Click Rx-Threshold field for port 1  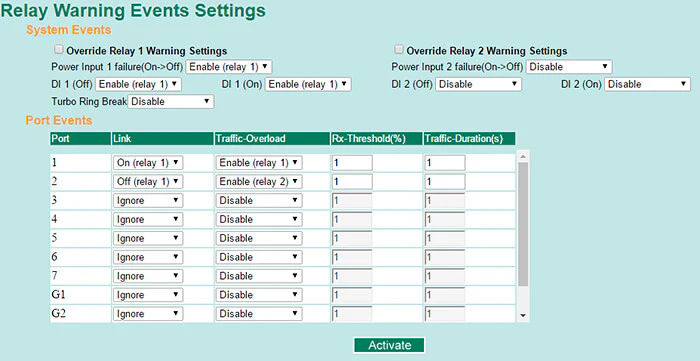click(x=352, y=163)
